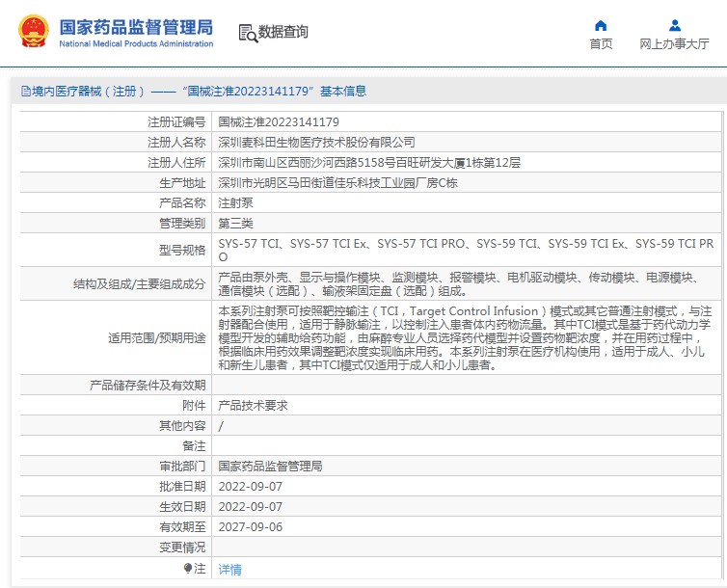Open the 数据查询 search icon
Viewport: 727px width, 588px height.
248,34
